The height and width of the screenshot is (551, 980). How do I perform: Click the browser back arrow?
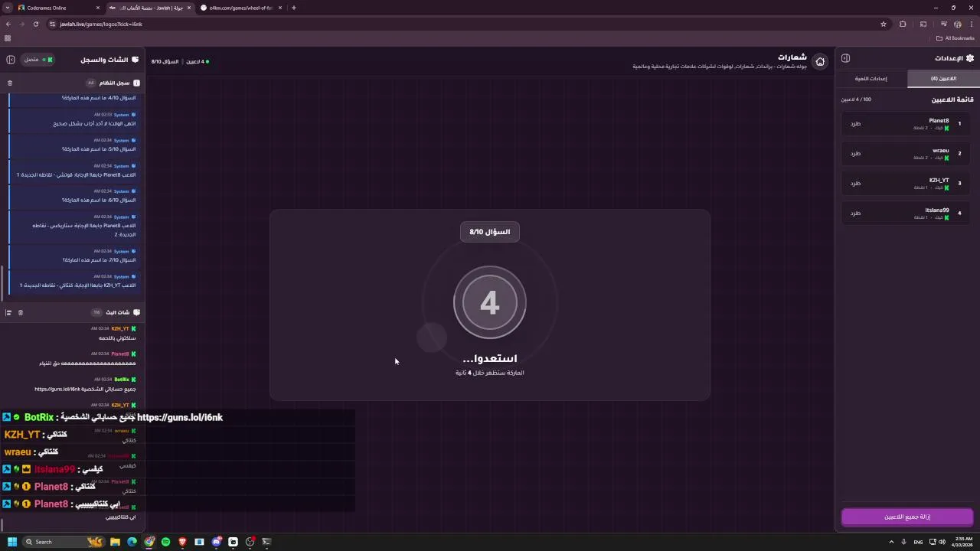coord(8,24)
